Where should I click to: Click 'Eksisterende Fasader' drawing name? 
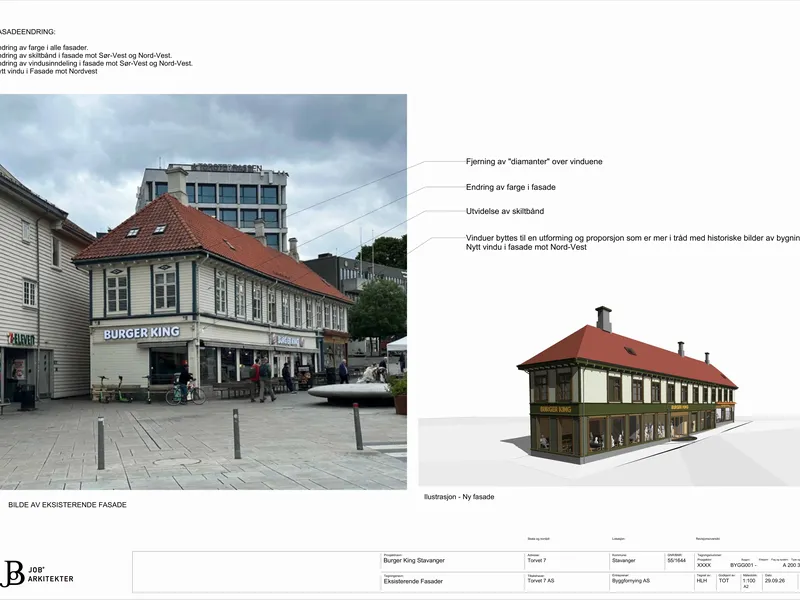pyautogui.click(x=413, y=581)
